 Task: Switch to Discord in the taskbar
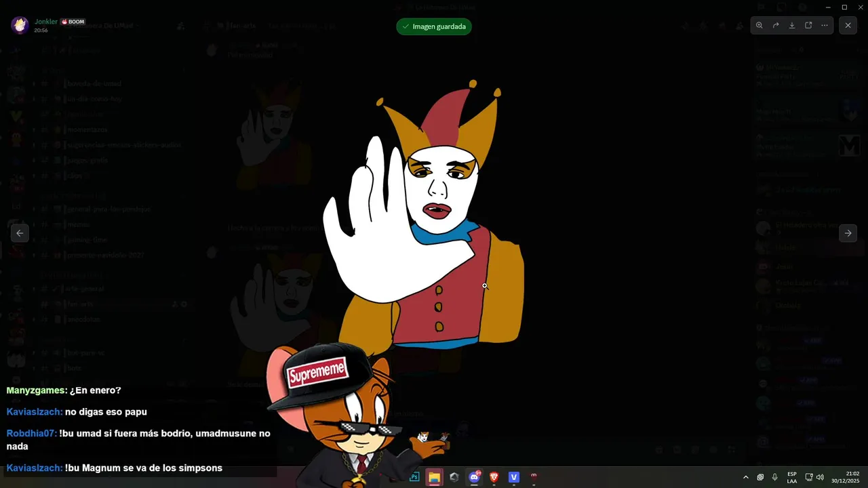474,477
